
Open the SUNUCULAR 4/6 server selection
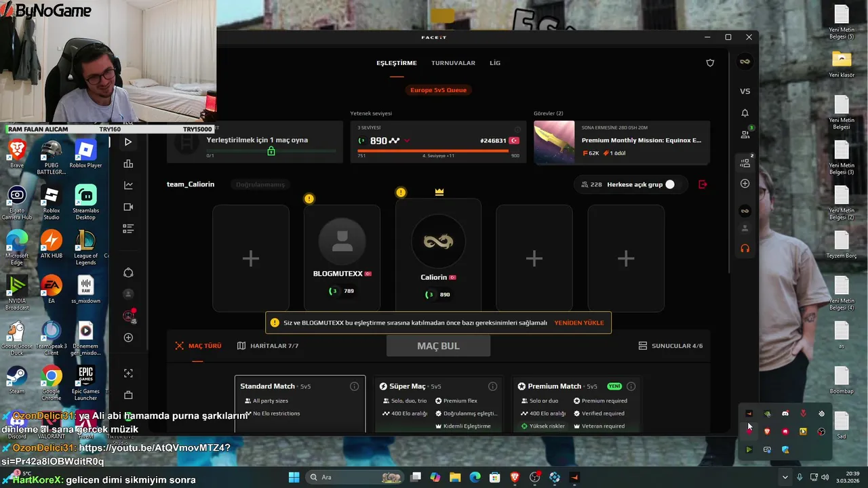click(671, 346)
